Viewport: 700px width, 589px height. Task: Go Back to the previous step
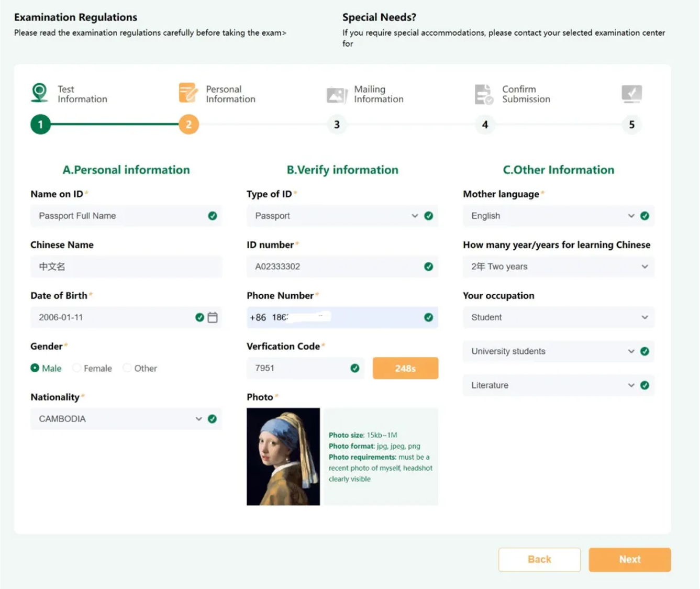539,559
